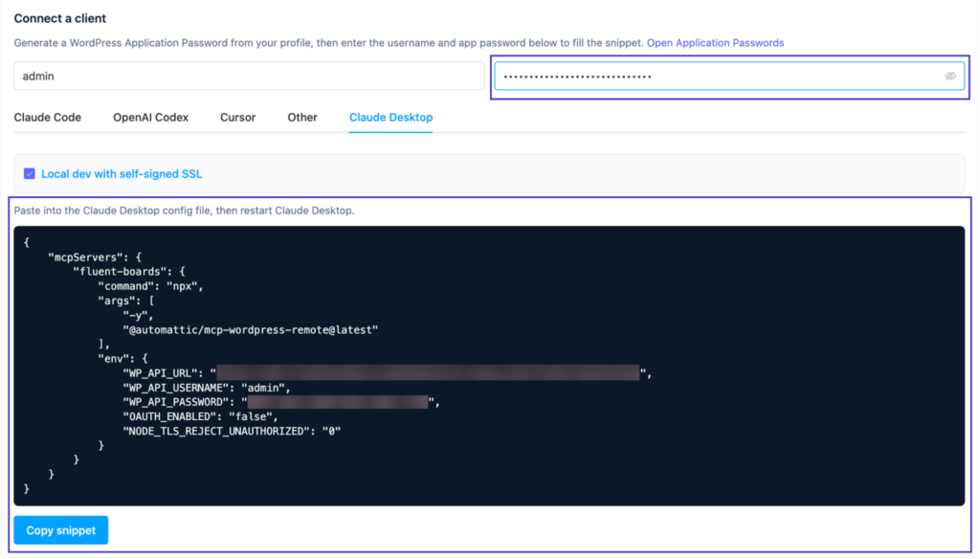Click the @automattic/mcp-wordpress-remote@latest line
Viewport: 980px width, 559px height.
251,329
